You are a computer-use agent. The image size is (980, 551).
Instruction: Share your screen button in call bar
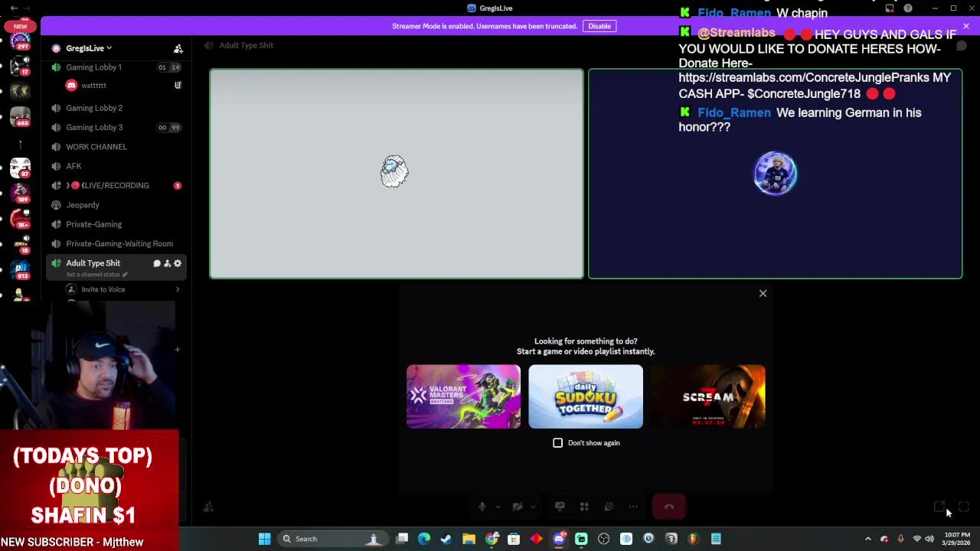click(560, 507)
